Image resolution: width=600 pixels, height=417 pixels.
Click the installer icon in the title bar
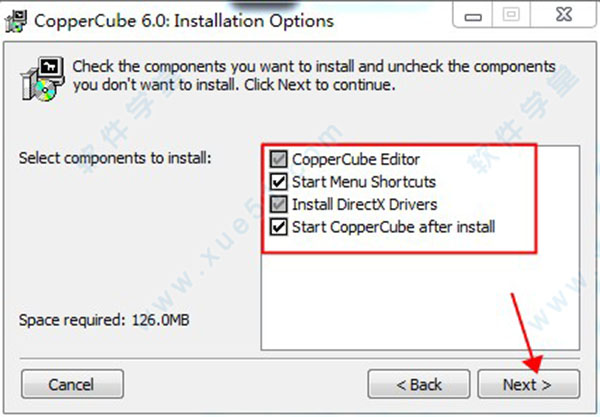[16, 21]
